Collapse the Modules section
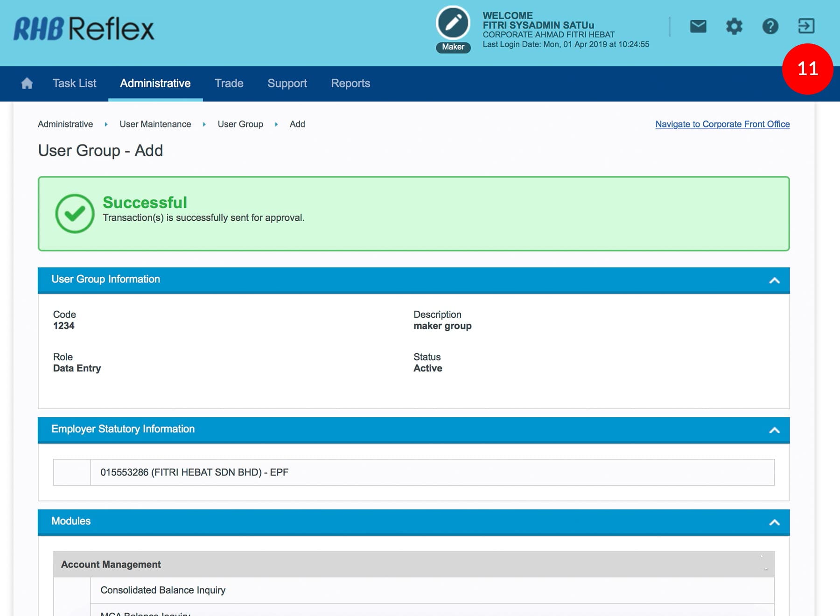The image size is (840, 616). click(774, 523)
